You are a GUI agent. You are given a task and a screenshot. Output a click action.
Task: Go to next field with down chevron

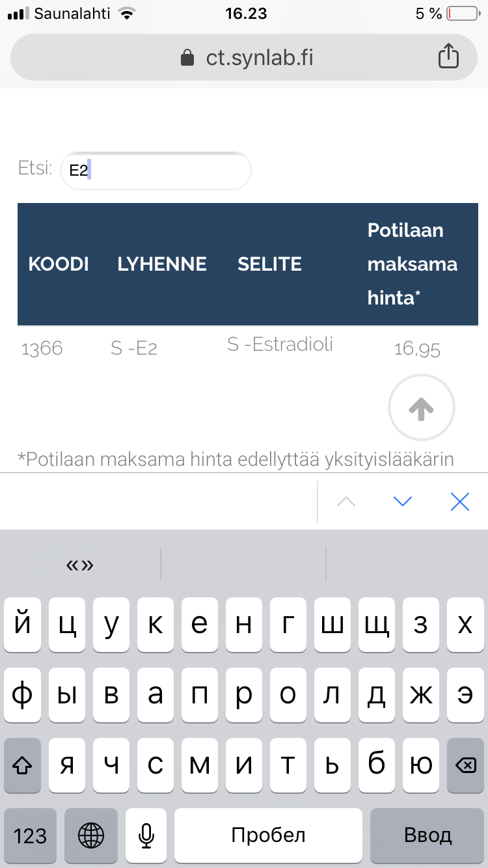(x=403, y=501)
